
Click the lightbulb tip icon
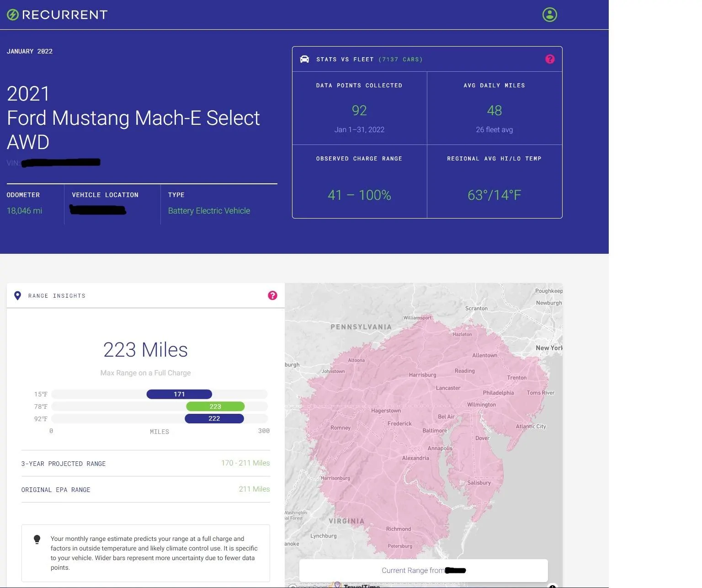coord(37,540)
